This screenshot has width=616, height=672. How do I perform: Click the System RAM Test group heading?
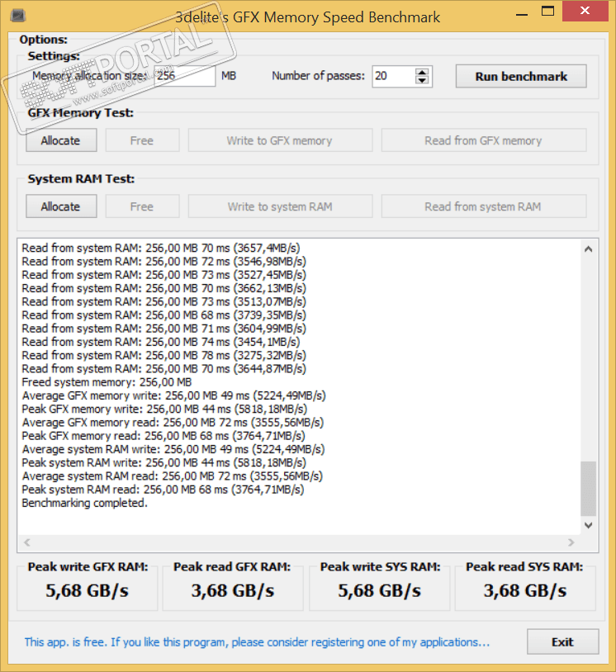pyautogui.click(x=81, y=178)
